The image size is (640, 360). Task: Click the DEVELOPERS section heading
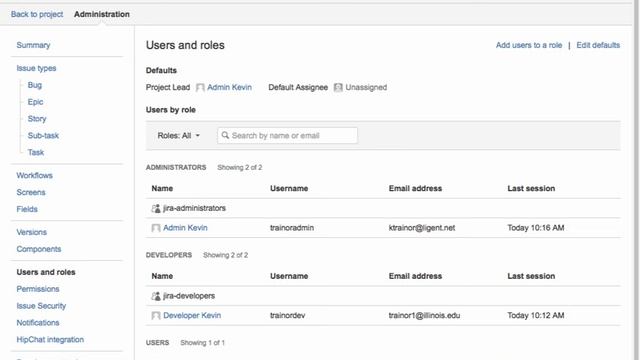coord(169,255)
